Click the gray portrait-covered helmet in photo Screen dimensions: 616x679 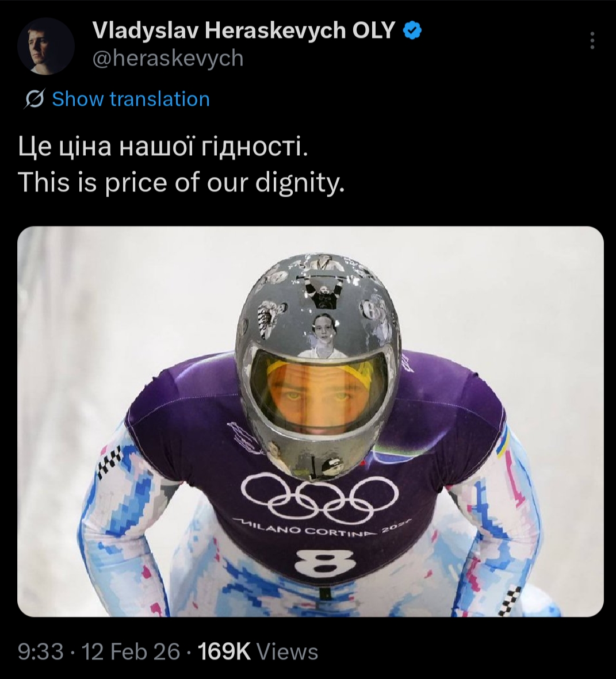319,366
